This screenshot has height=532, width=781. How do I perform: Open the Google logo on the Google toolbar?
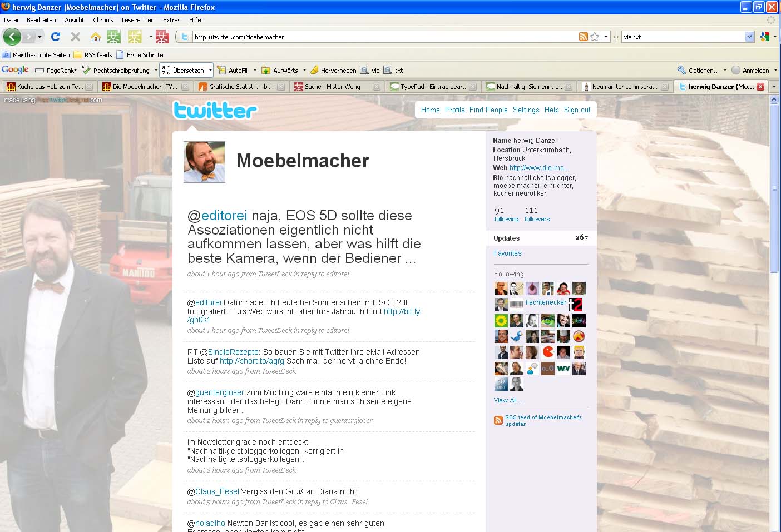tap(15, 70)
